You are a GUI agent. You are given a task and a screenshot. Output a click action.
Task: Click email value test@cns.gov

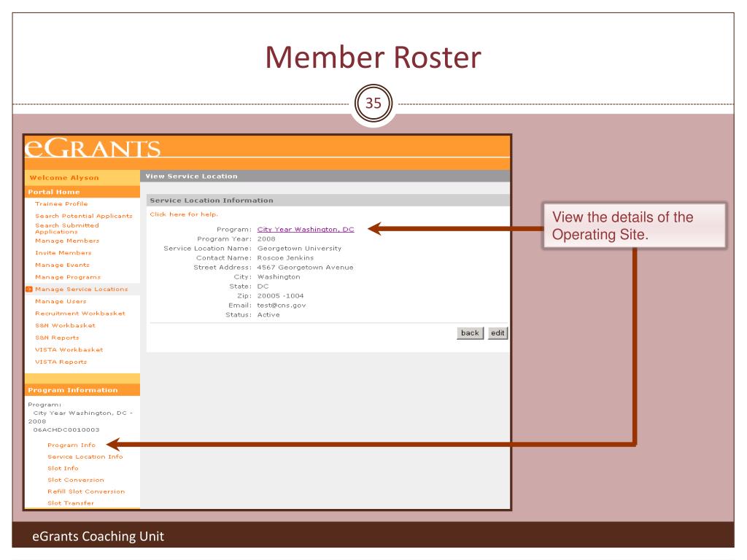282,306
